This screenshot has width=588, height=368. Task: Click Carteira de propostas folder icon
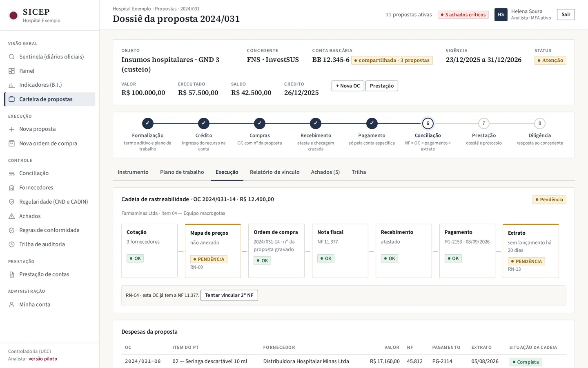(x=12, y=99)
